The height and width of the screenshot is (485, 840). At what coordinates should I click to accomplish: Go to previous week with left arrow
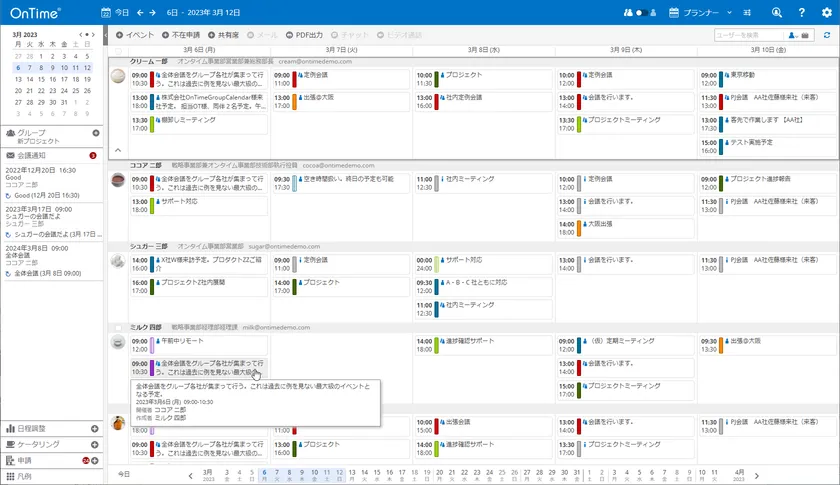pyautogui.click(x=139, y=12)
